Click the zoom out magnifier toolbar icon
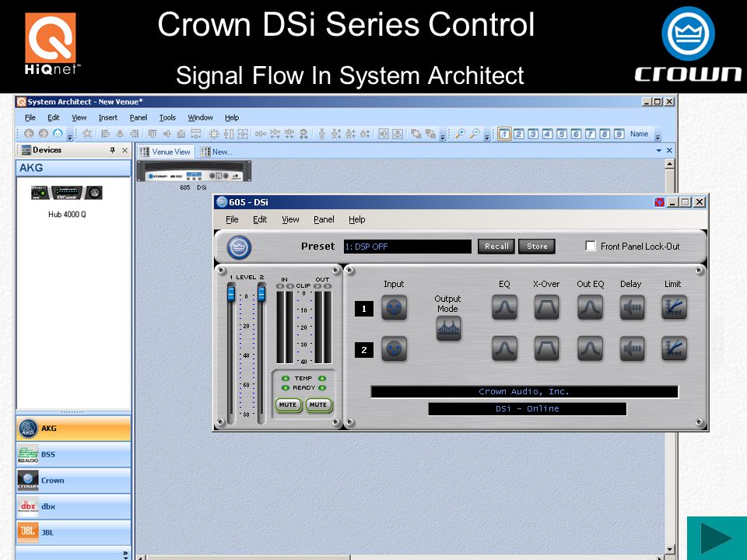The height and width of the screenshot is (560, 747). [475, 134]
